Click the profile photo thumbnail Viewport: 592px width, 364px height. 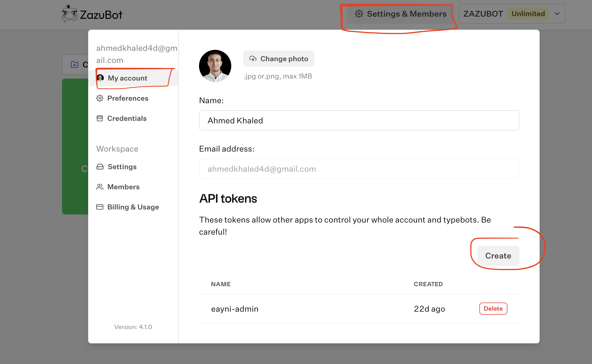(x=215, y=66)
